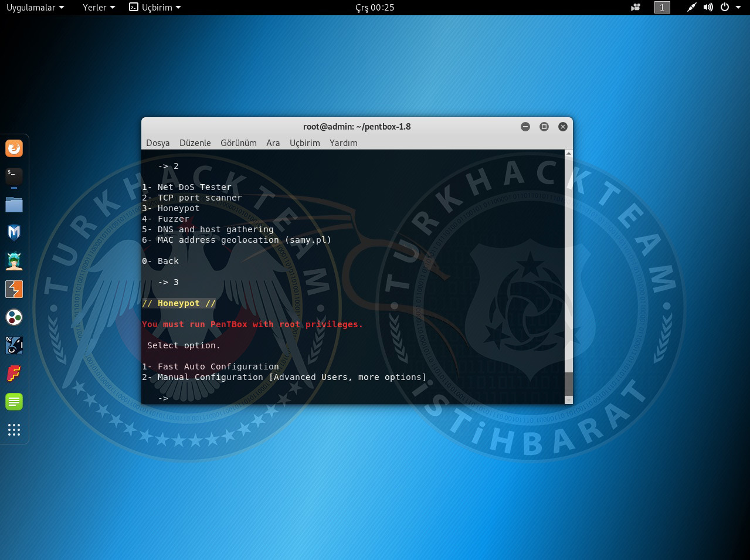750x560 pixels.
Task: Open BeEF bull icon in dock
Action: pos(14,345)
